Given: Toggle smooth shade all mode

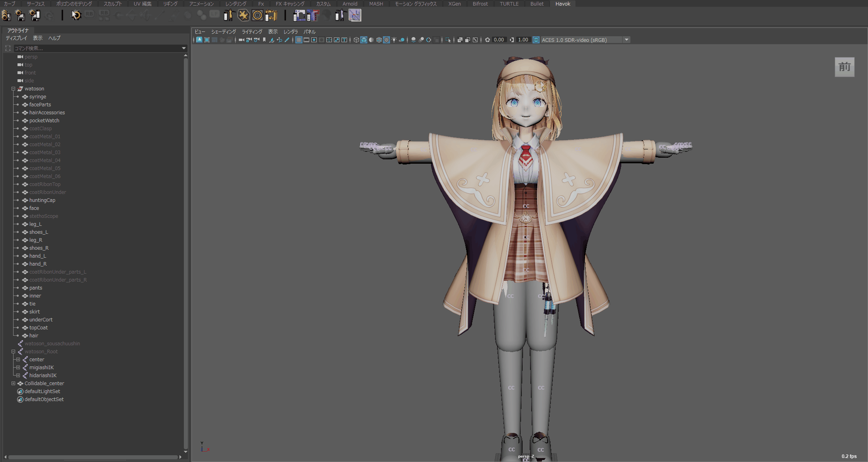Looking at the screenshot, I should click(364, 40).
